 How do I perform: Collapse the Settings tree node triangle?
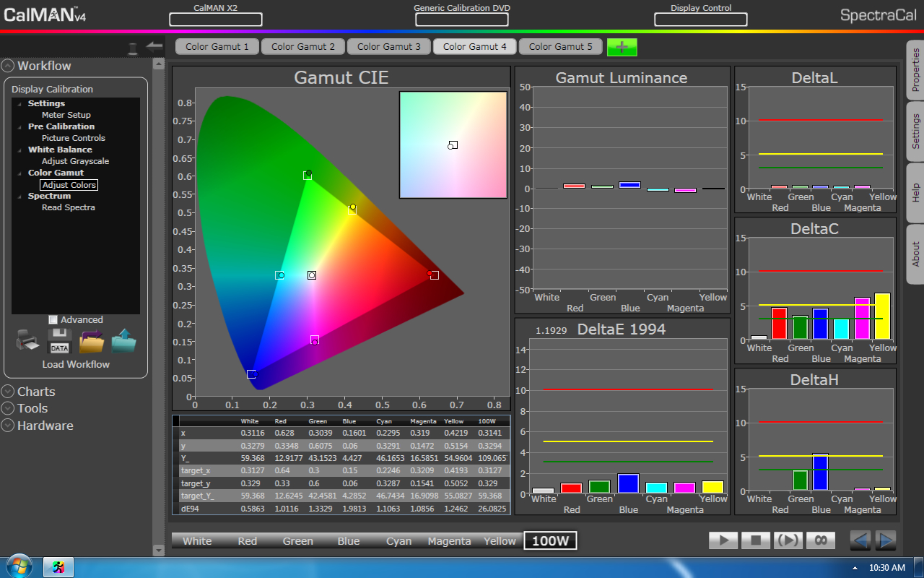[x=21, y=104]
